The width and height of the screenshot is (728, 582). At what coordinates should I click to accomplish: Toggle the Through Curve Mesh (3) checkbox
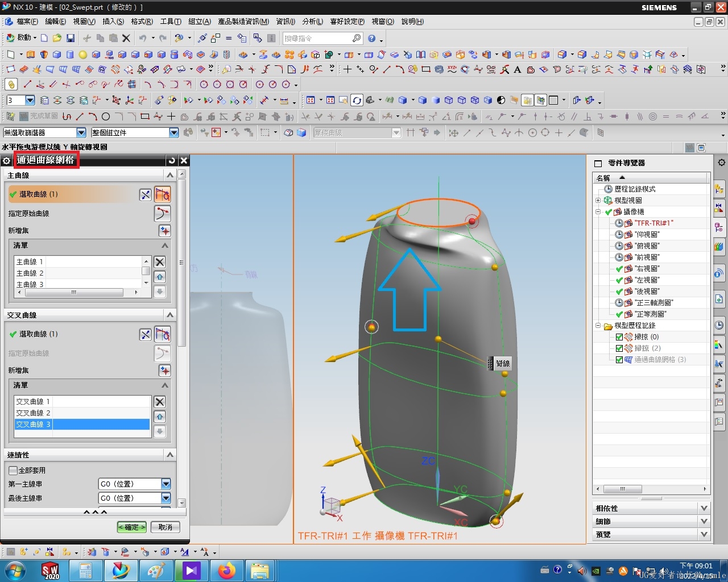[619, 360]
